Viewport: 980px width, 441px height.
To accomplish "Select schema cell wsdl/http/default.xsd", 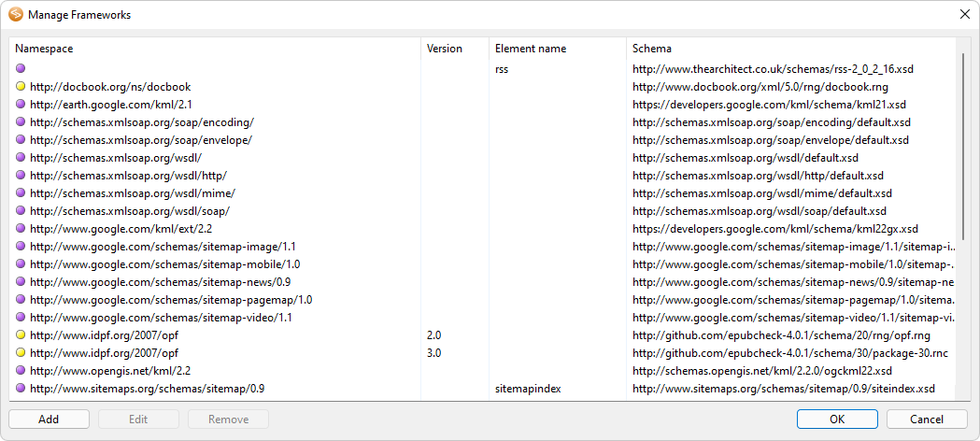I will pyautogui.click(x=759, y=176).
